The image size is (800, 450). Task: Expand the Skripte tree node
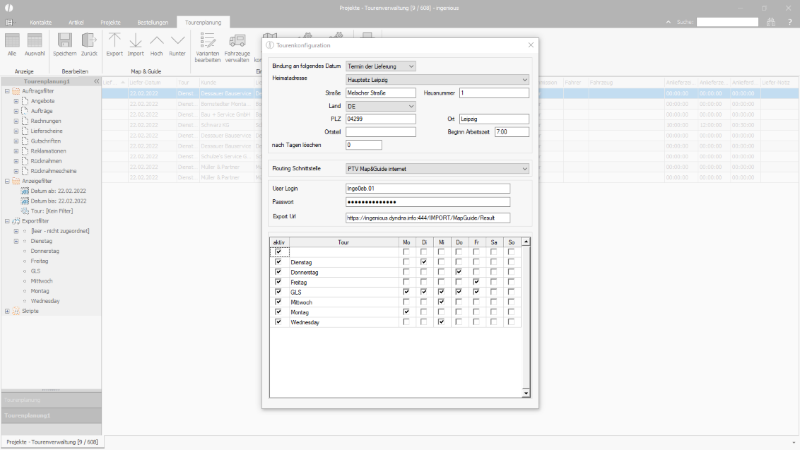pyautogui.click(x=7, y=311)
